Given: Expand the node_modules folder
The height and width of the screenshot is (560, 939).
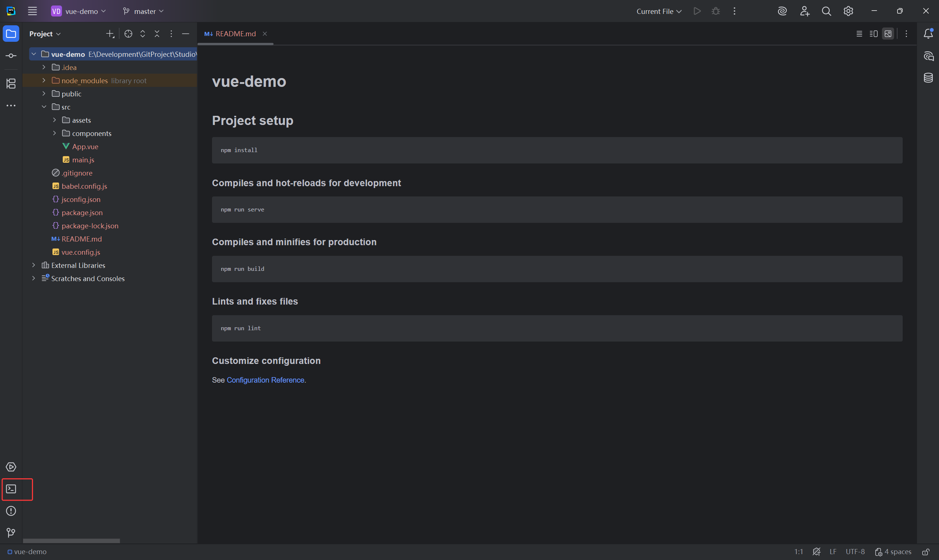Looking at the screenshot, I should coord(44,80).
